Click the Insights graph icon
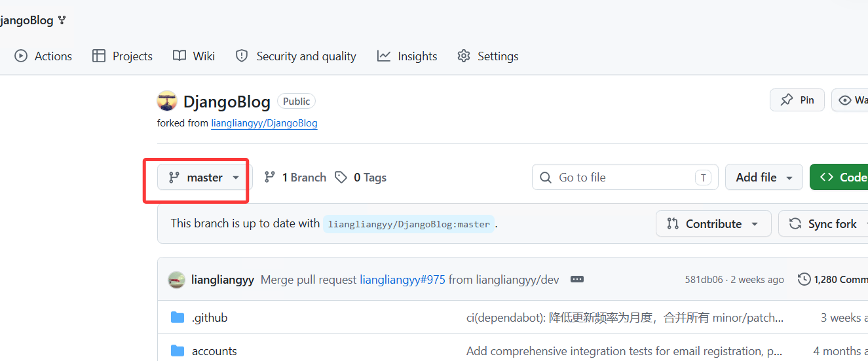 coord(384,56)
